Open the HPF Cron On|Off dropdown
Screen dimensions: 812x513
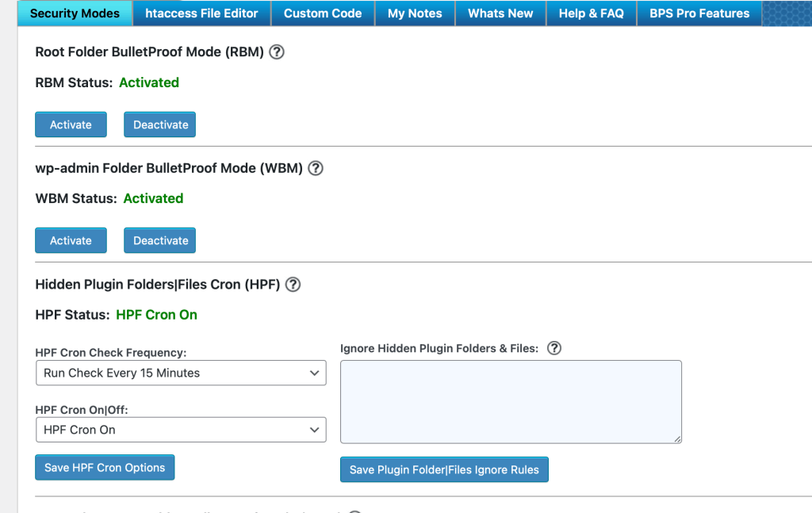click(181, 429)
